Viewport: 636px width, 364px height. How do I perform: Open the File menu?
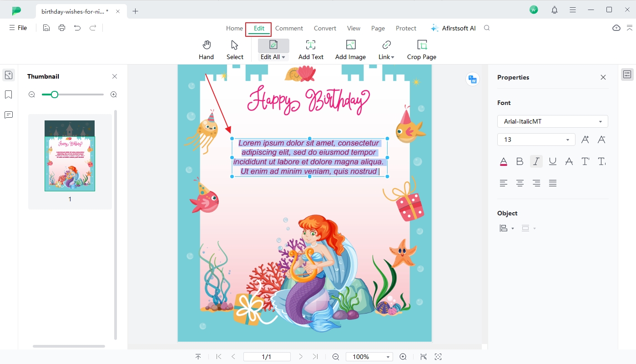(x=18, y=28)
